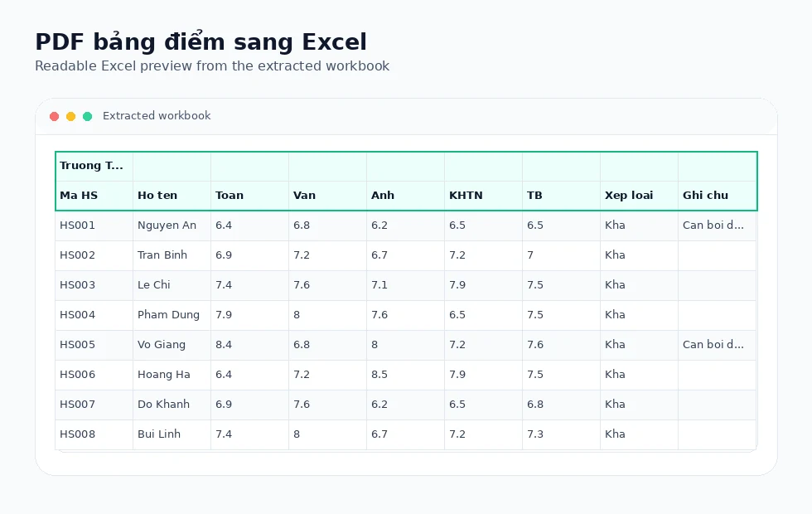
Task: Click the red window dot
Action: [55, 116]
